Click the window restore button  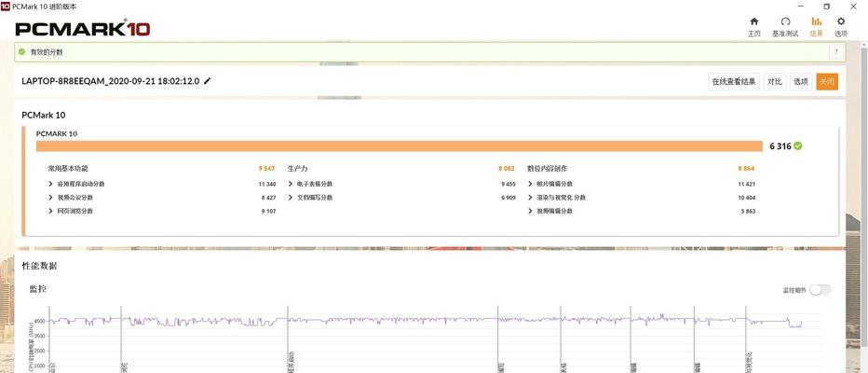pos(827,7)
